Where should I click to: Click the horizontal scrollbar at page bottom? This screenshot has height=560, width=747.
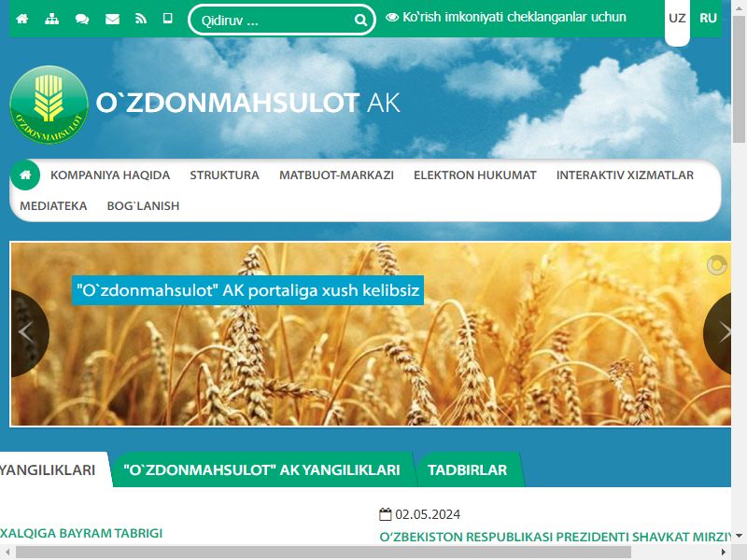(x=323, y=553)
